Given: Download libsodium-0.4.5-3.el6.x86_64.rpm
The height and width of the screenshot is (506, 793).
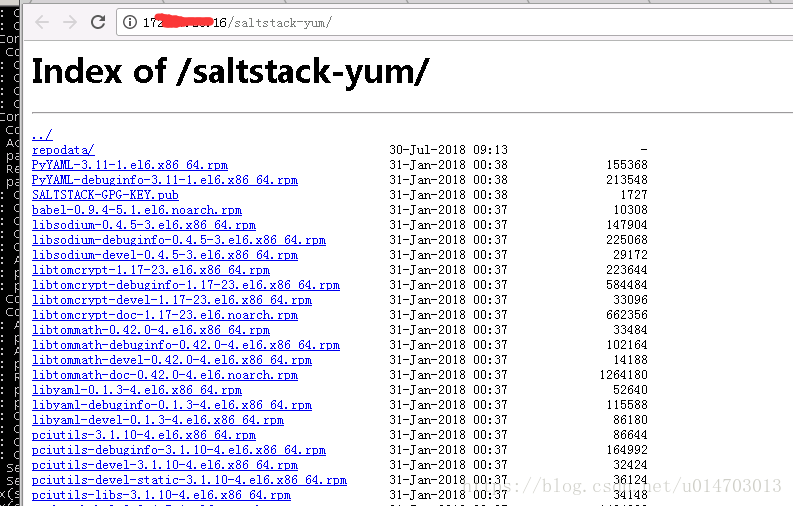Looking at the screenshot, I should point(144,225).
